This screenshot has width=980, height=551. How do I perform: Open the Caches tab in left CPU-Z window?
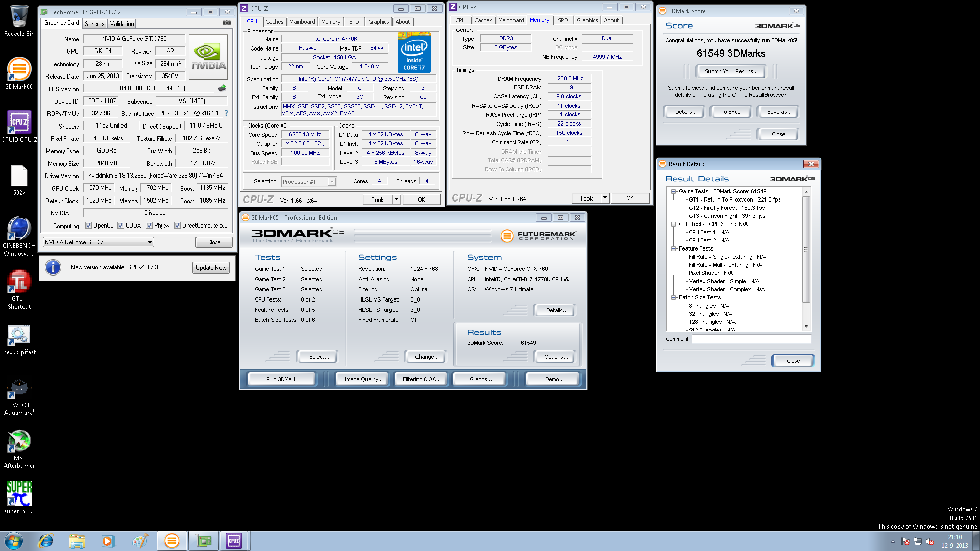274,22
